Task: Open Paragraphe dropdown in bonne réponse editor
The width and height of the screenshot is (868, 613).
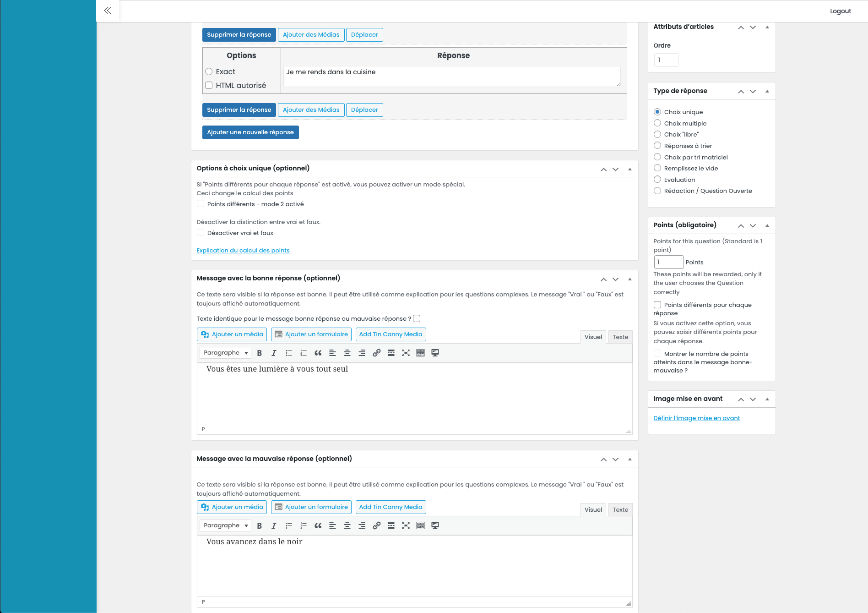Action: coord(225,353)
